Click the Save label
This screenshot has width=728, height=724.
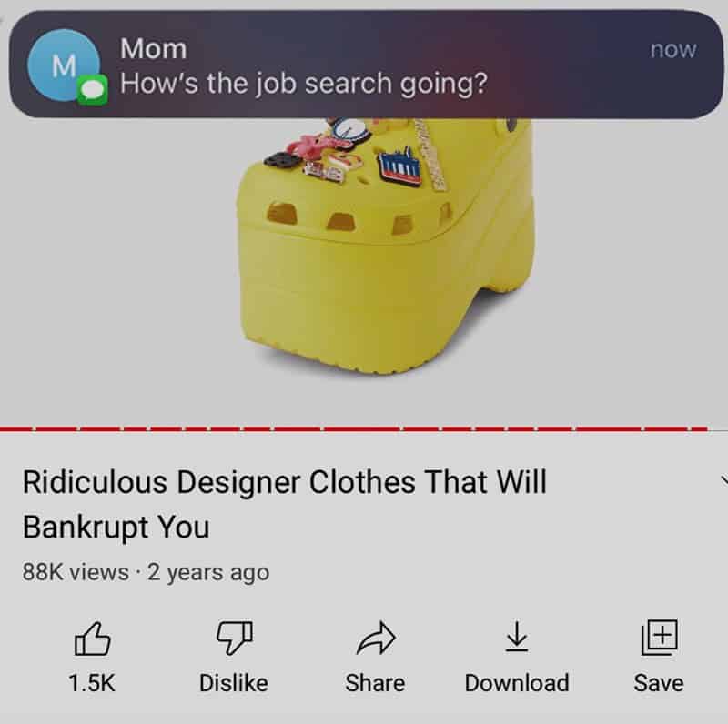(x=659, y=683)
